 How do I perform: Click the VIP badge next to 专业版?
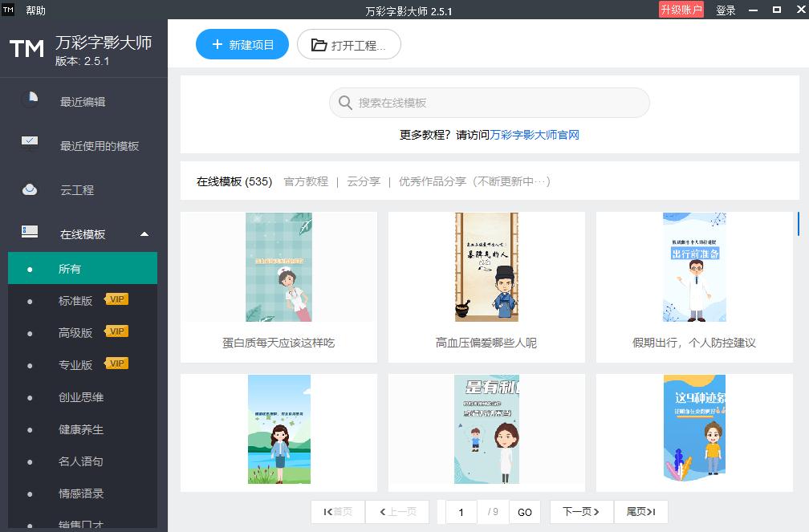(x=117, y=364)
